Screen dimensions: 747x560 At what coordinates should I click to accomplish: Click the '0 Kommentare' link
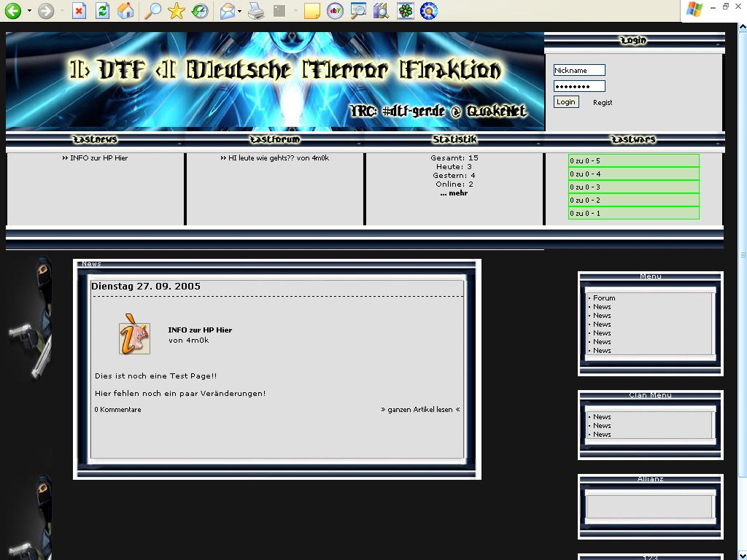click(x=118, y=410)
